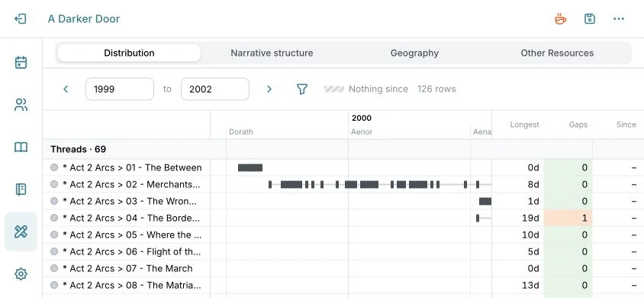Click the end year field 2002
The height and width of the screenshot is (298, 644).
pyautogui.click(x=215, y=89)
